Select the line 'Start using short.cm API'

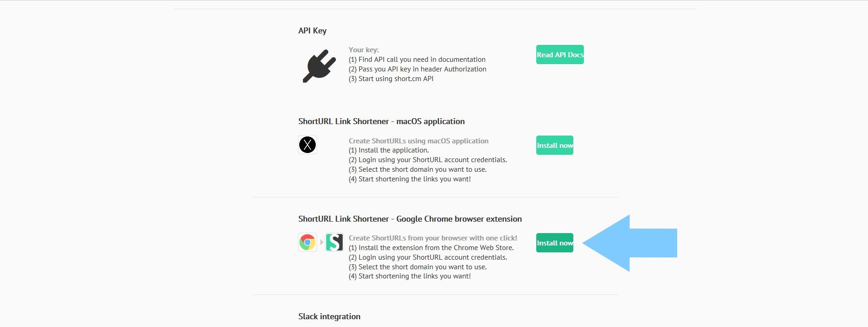coord(390,78)
